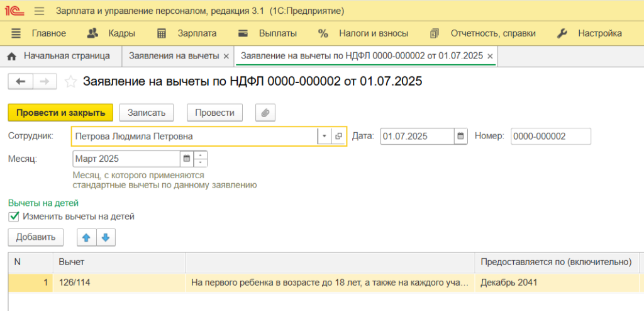Open calendar picker for Месяц field
Viewport: 644px width, 311px height.
click(186, 159)
